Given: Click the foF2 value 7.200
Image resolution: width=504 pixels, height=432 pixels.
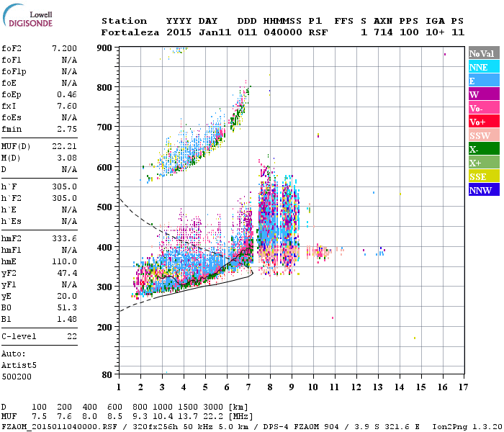Looking at the screenshot, I should [64, 48].
